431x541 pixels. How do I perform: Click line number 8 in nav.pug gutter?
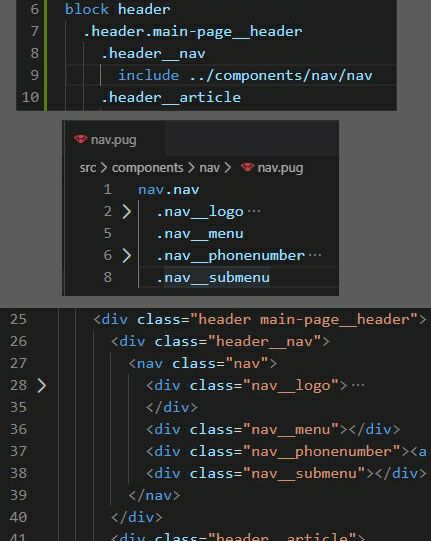point(108,277)
